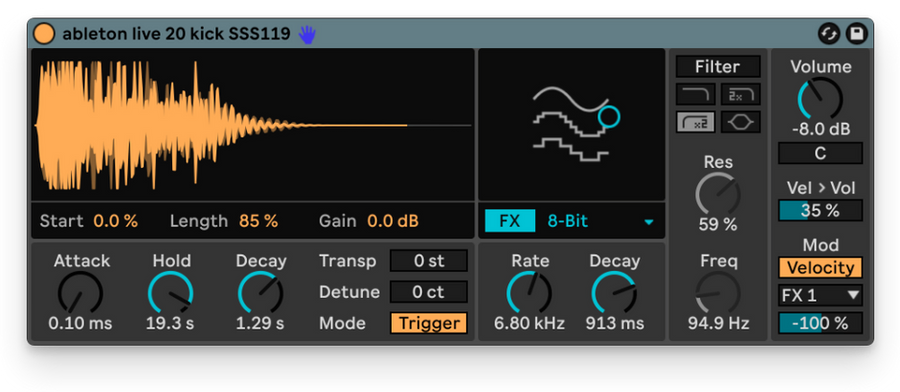Toggle the orange device activator button
The image size is (900, 392).
click(x=44, y=34)
